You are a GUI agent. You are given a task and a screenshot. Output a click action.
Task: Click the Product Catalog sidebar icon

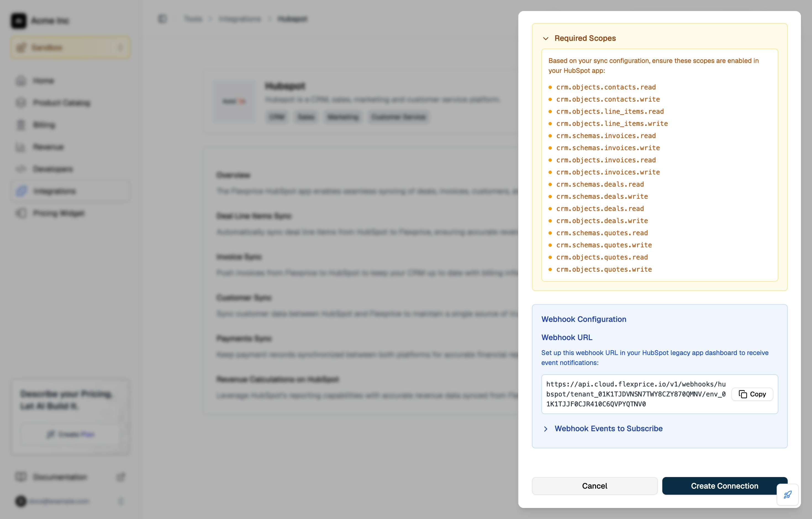(21, 102)
